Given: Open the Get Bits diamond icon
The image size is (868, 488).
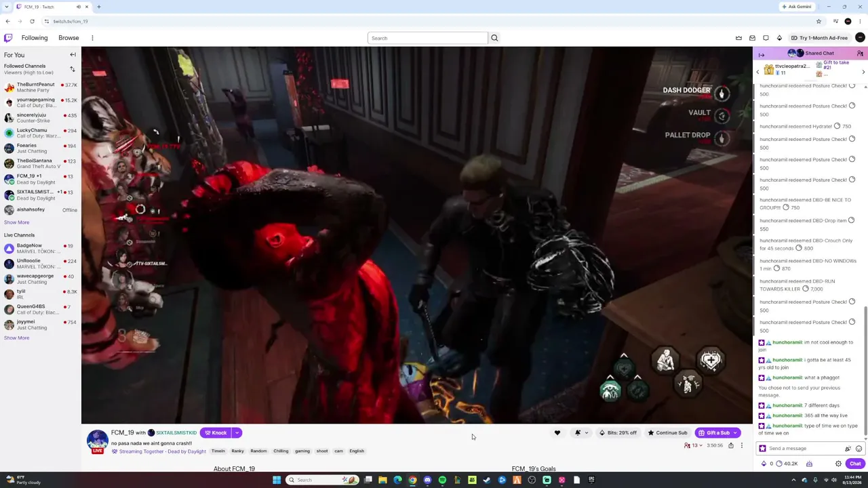Looking at the screenshot, I should pos(779,38).
